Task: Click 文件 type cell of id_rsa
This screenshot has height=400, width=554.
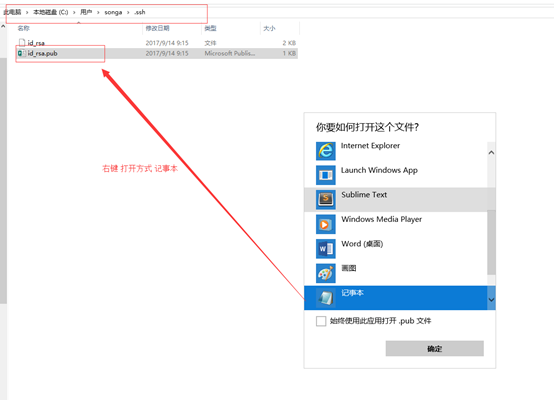Action: pos(210,43)
